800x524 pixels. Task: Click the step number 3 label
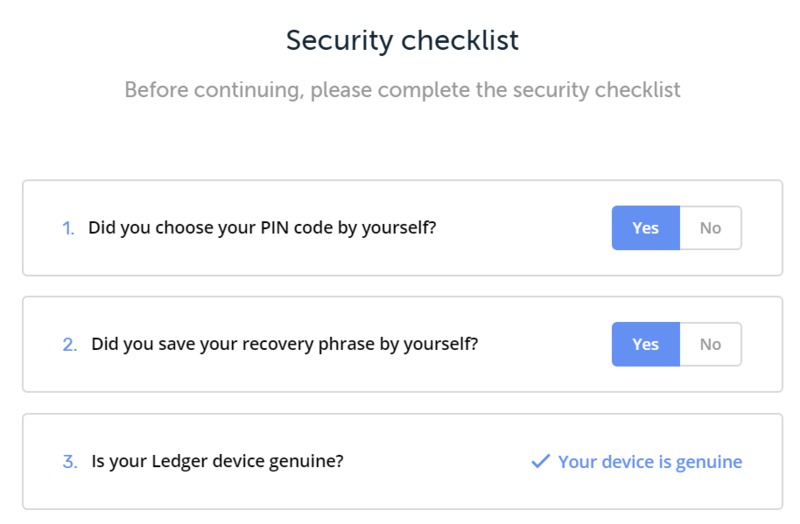(x=70, y=462)
